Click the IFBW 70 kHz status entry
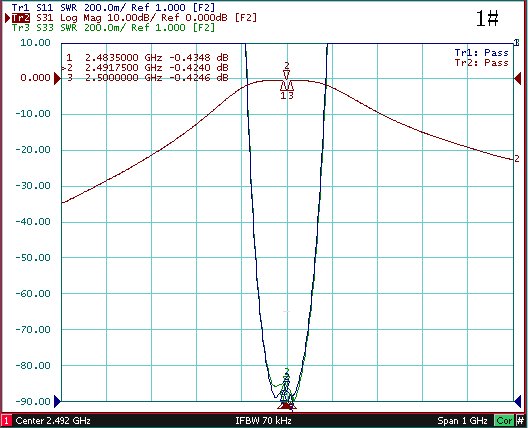529x428 pixels. (x=263, y=421)
